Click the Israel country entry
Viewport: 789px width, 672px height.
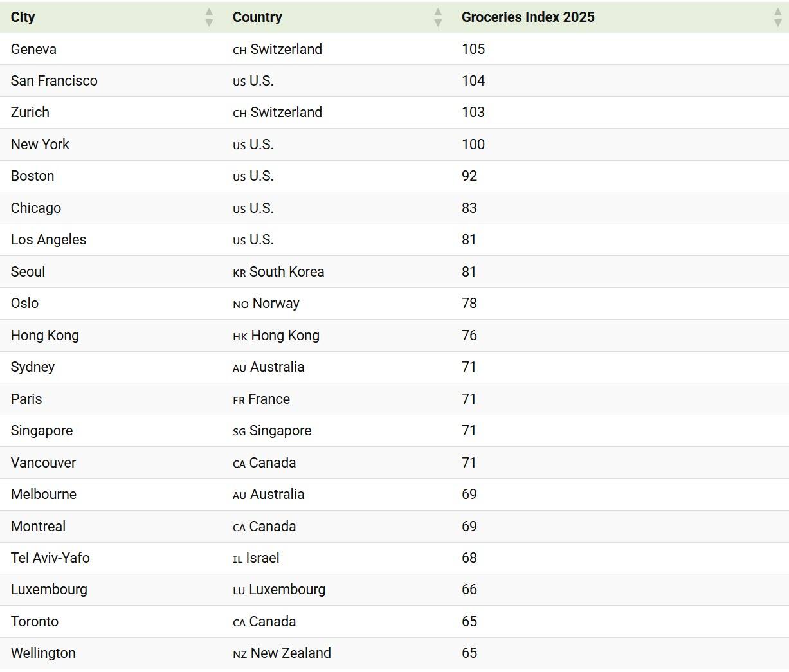click(262, 558)
